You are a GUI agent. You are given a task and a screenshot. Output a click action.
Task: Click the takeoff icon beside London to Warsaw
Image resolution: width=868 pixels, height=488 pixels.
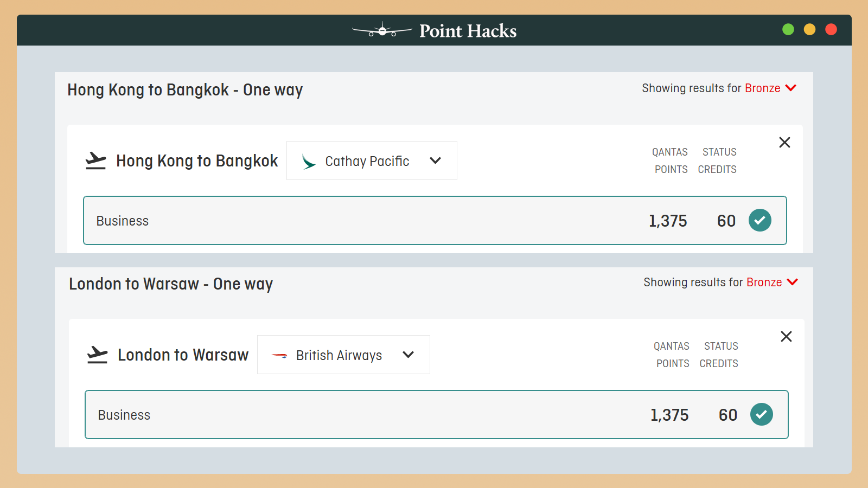coord(98,355)
